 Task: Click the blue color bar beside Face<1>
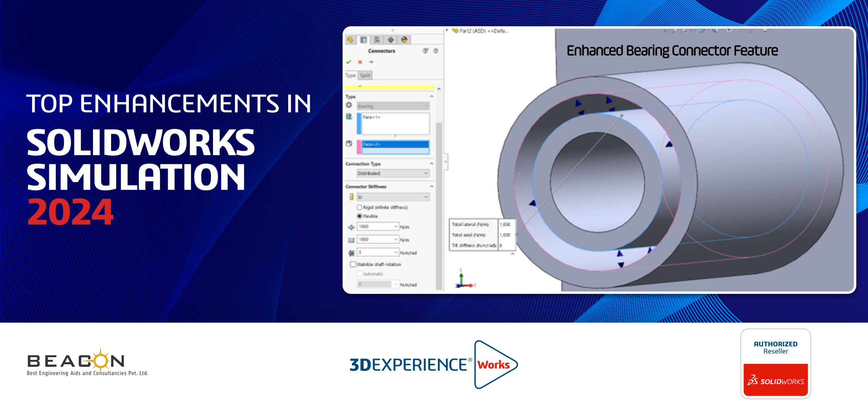[x=359, y=123]
